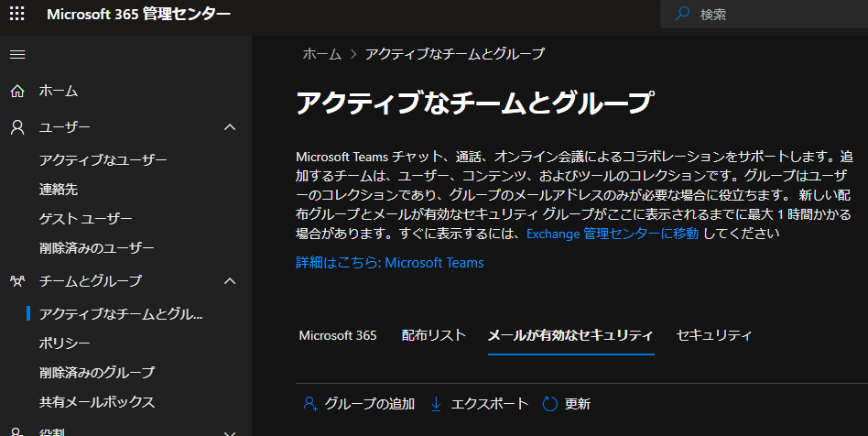Click the refresh circular arrow icon
The image size is (868, 436).
[549, 404]
